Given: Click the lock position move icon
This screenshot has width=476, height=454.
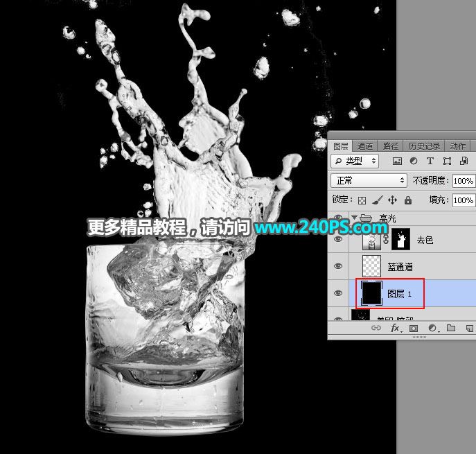Looking at the screenshot, I should [393, 200].
